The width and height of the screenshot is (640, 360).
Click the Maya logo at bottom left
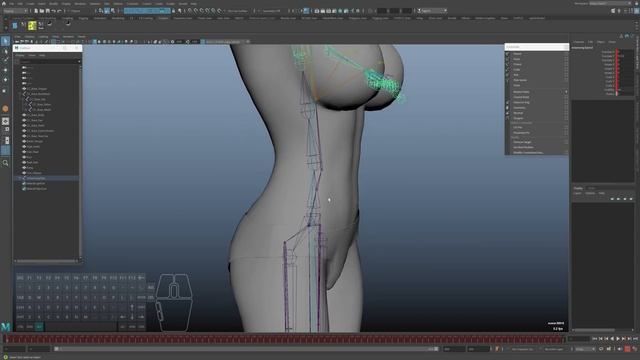point(5,327)
